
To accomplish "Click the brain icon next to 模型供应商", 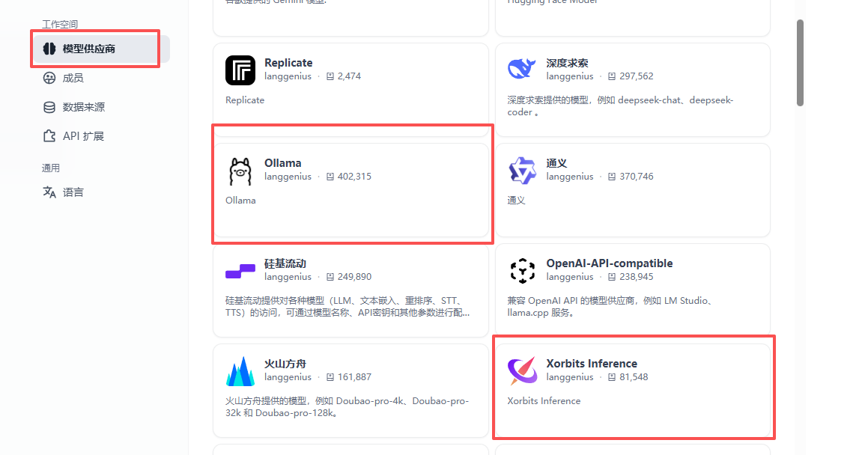I will point(49,49).
